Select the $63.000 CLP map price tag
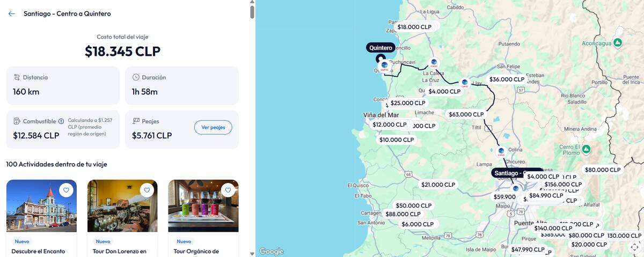644x257 pixels. coord(466,114)
